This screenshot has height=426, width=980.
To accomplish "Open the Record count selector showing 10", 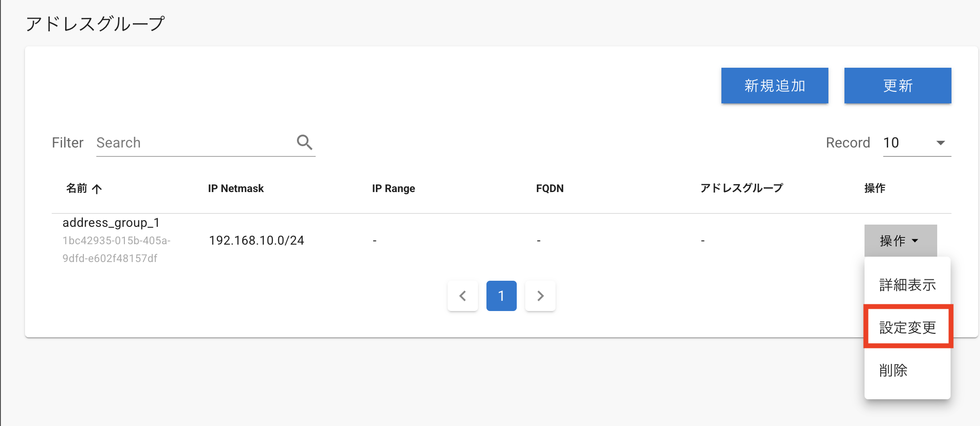I will pyautogui.click(x=917, y=143).
